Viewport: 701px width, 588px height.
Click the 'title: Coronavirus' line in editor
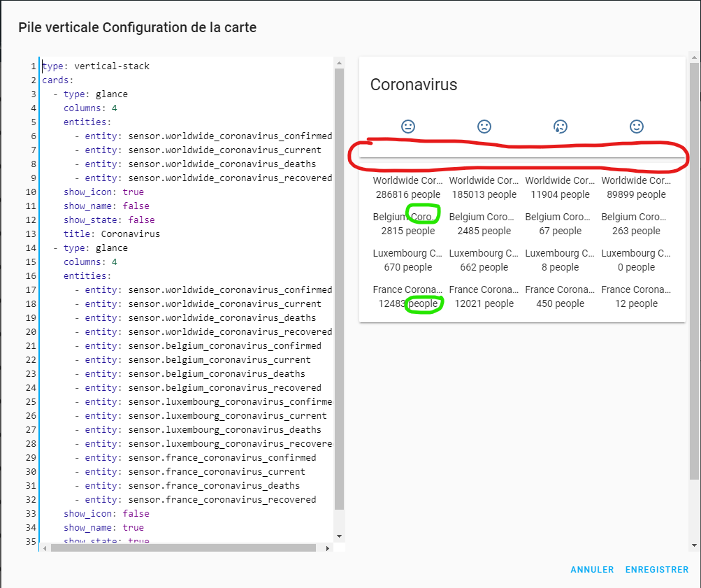pyautogui.click(x=112, y=234)
